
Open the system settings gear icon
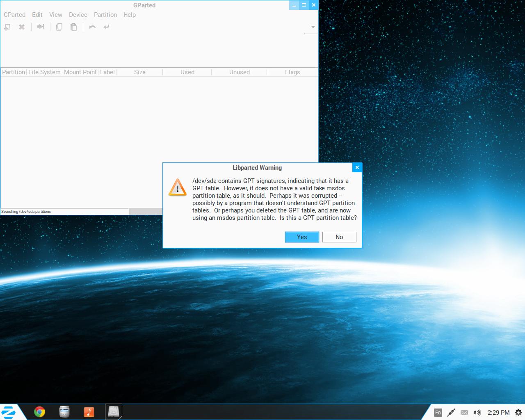click(518, 413)
